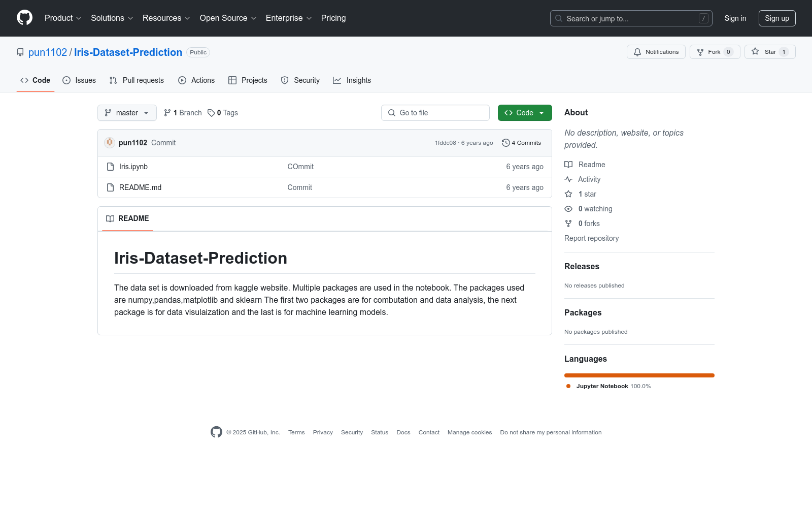Click the orange Jupyter Notebook language bar
This screenshot has width=812, height=508.
[x=639, y=375]
